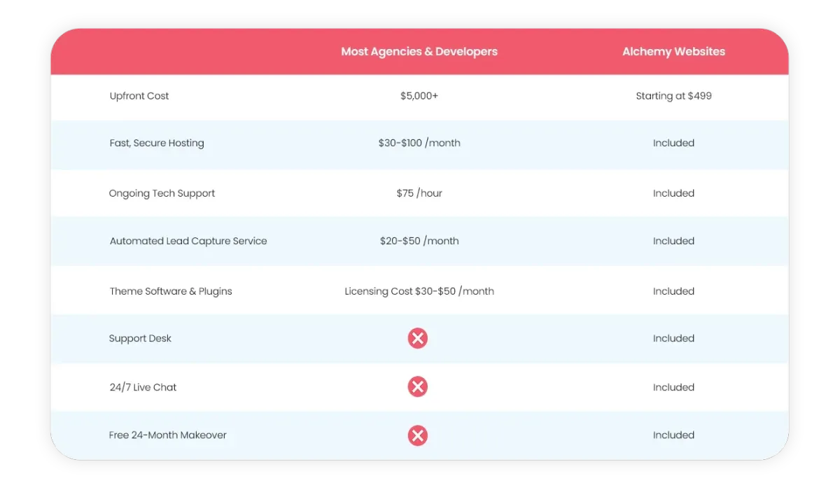Click 'Included' in Theme Software & Plugins row
Image resolution: width=840 pixels, height=504 pixels.
[x=673, y=291]
